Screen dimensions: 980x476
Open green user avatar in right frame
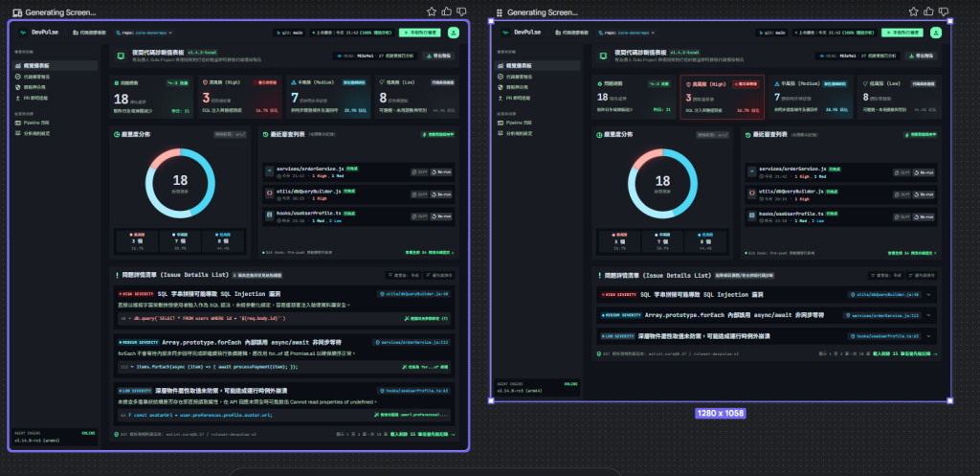tap(936, 33)
